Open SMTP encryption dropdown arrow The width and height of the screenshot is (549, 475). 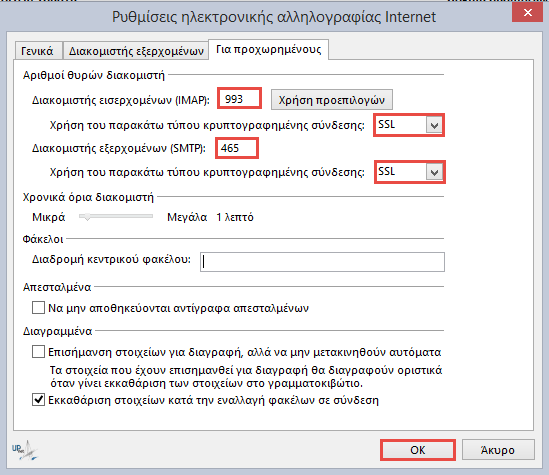[x=434, y=172]
